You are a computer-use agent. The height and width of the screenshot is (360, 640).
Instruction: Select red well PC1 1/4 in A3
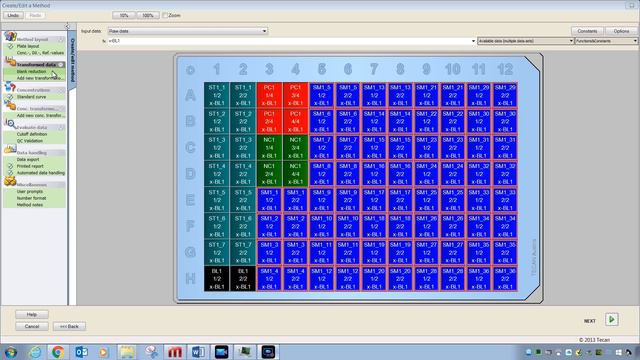tap(269, 95)
